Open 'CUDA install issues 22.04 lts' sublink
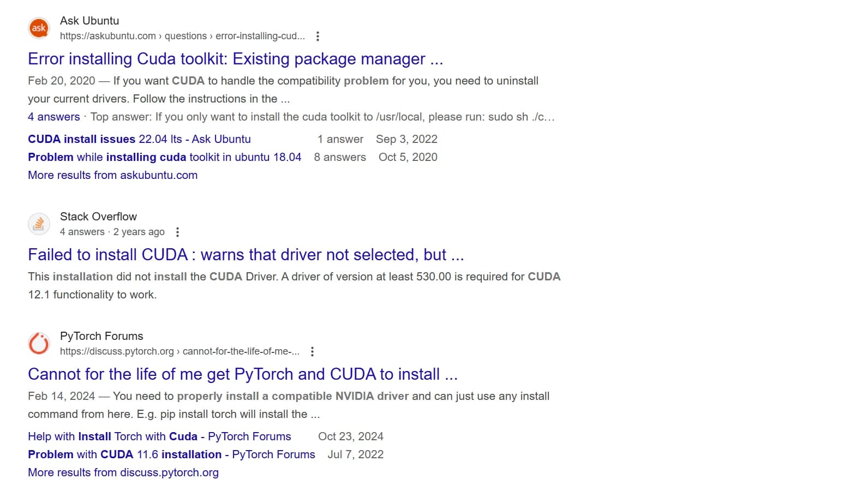This screenshot has width=868, height=497. (139, 139)
